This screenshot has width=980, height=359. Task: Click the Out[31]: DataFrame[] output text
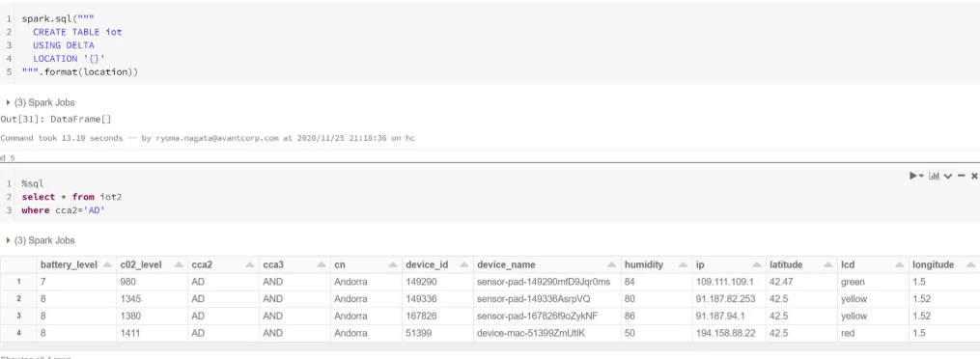tap(56, 119)
